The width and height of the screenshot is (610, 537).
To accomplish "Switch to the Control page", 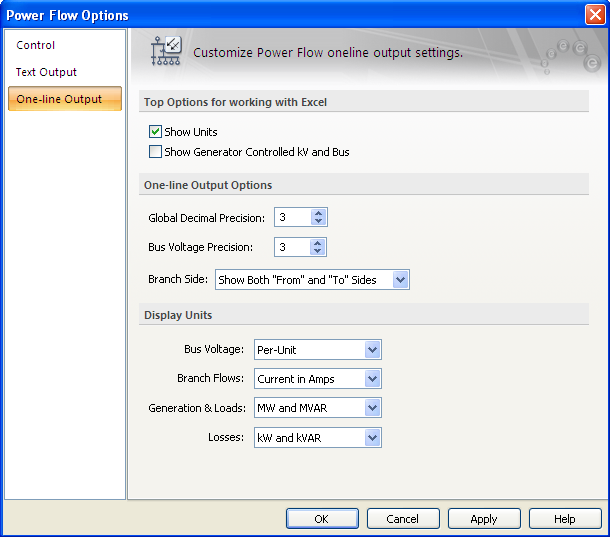I will coord(36,45).
